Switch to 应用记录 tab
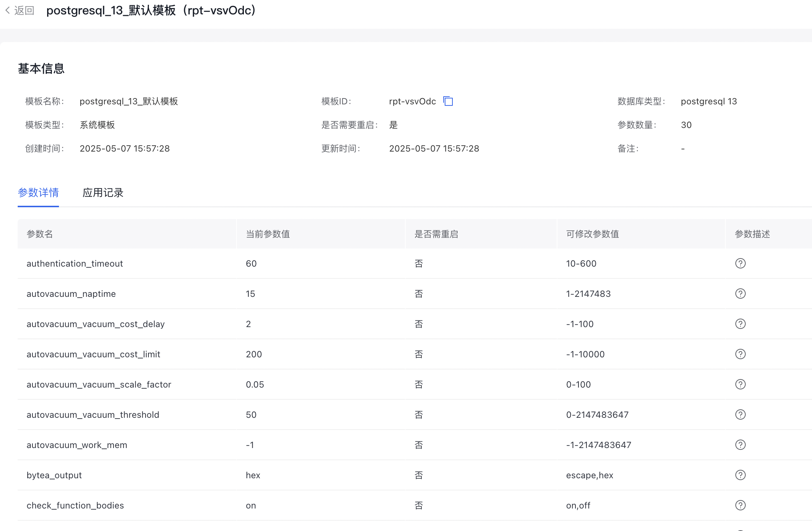The image size is (812, 531). click(103, 193)
